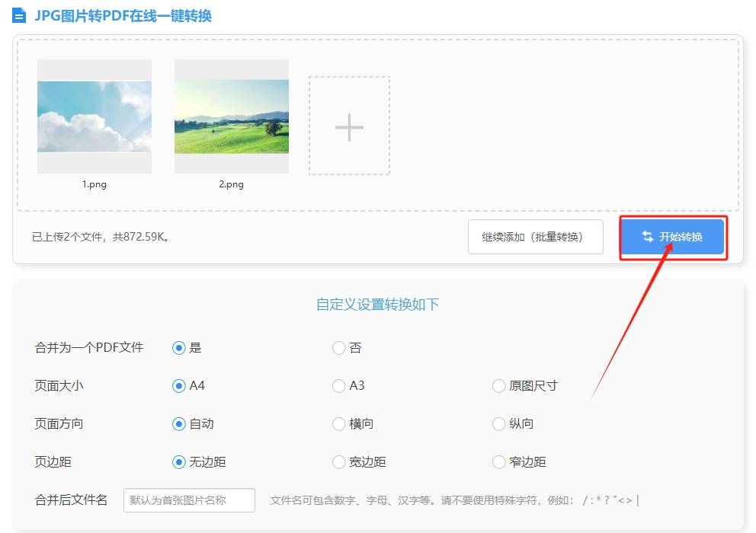Click the 页面大小 label
The height and width of the screenshot is (533, 756).
point(59,386)
